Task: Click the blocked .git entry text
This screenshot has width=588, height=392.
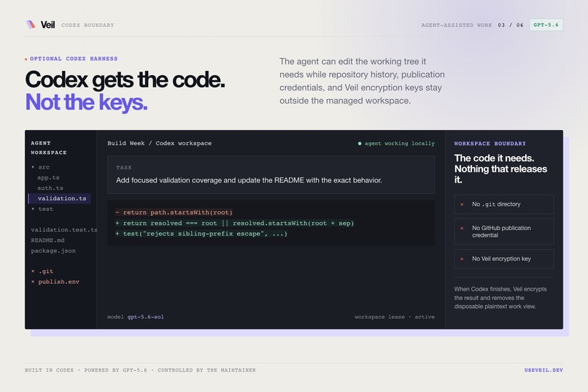Action: click(46, 272)
